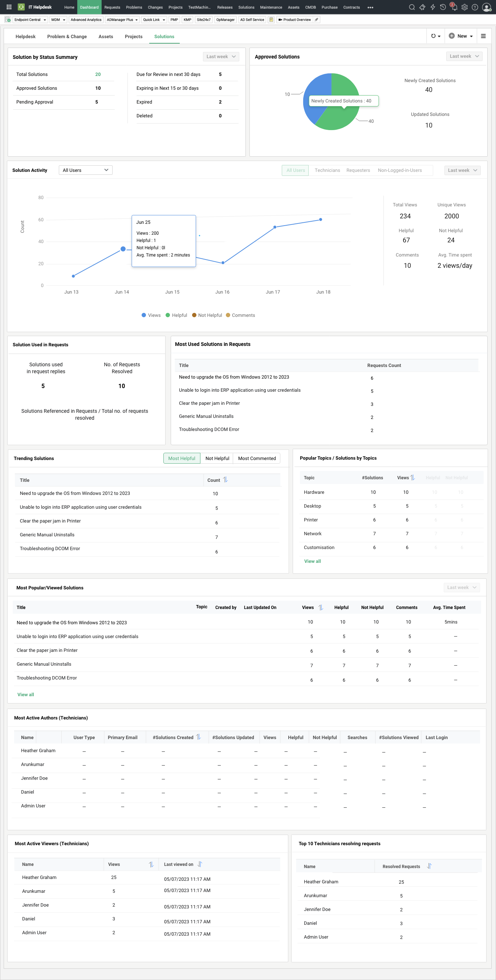Open the quick actions lightning icon
Viewport: 496px width, 980px height.
click(x=432, y=7)
